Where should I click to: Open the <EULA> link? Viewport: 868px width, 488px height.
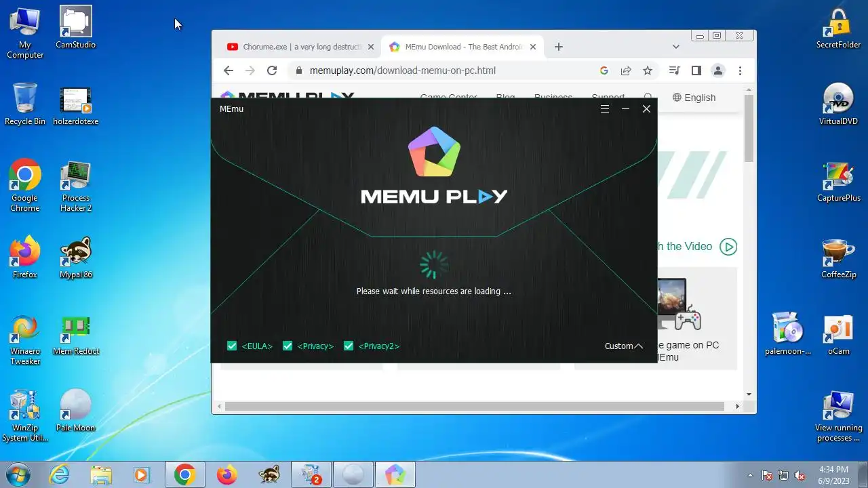[257, 346]
